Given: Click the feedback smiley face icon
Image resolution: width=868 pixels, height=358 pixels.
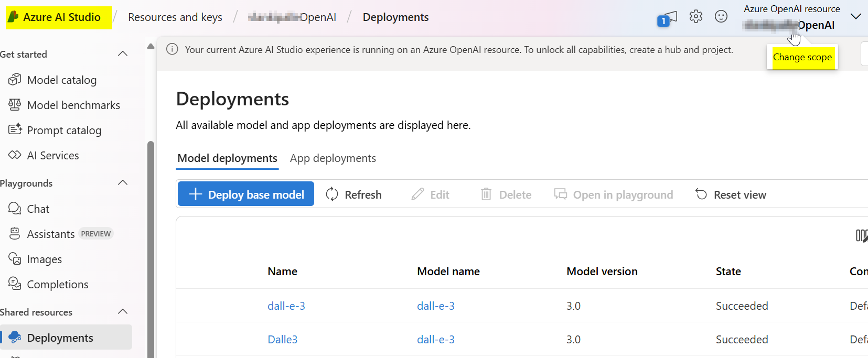Looking at the screenshot, I should 721,16.
